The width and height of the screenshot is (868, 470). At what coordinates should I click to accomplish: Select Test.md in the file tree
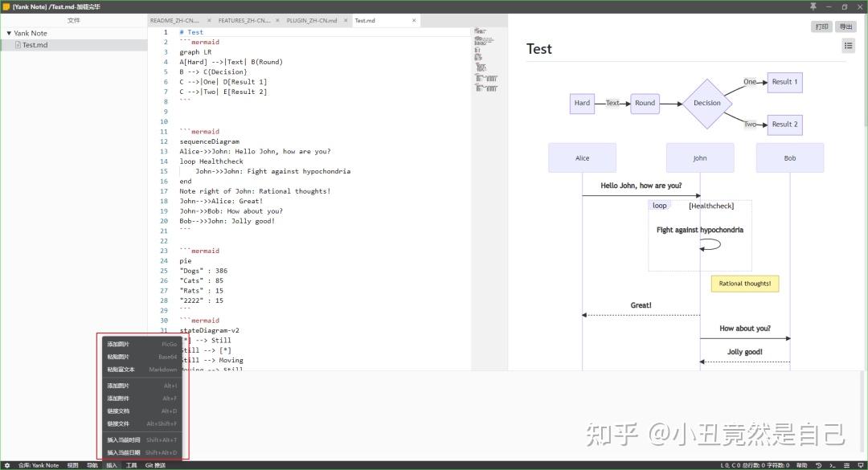click(x=74, y=45)
